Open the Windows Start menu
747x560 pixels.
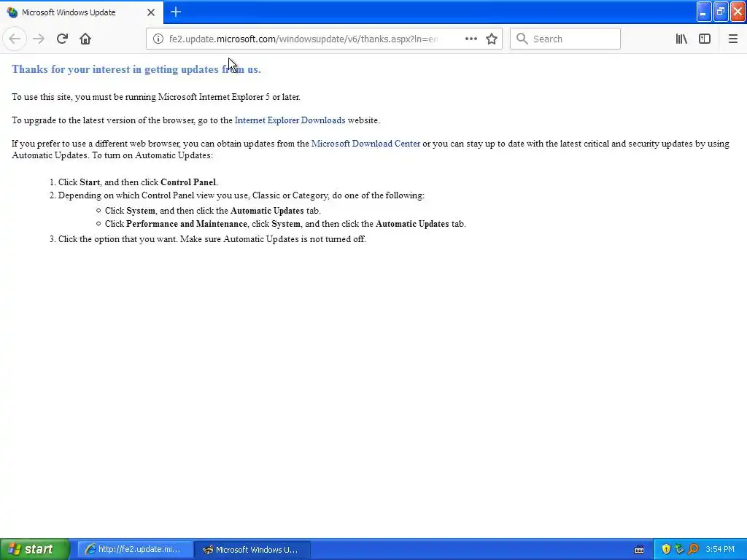35,549
